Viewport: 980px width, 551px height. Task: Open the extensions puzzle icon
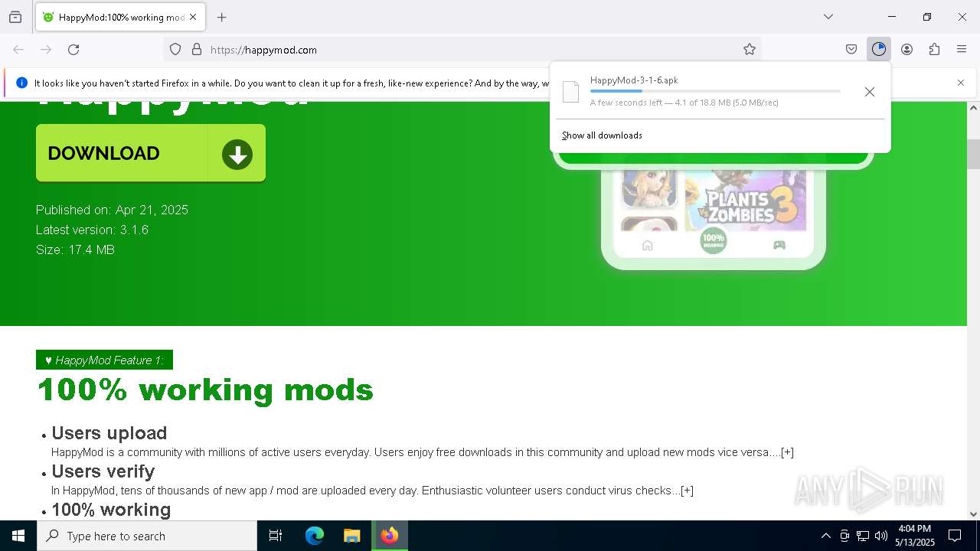click(934, 49)
